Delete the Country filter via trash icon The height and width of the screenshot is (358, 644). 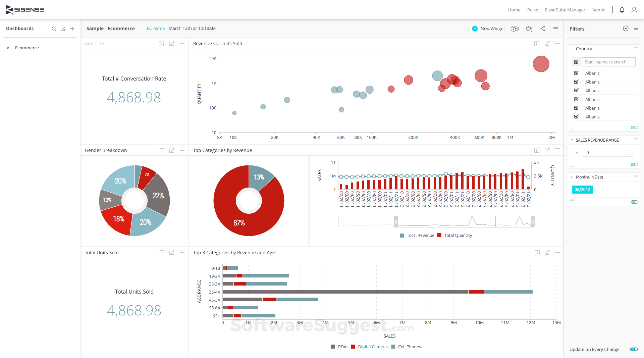point(572,127)
